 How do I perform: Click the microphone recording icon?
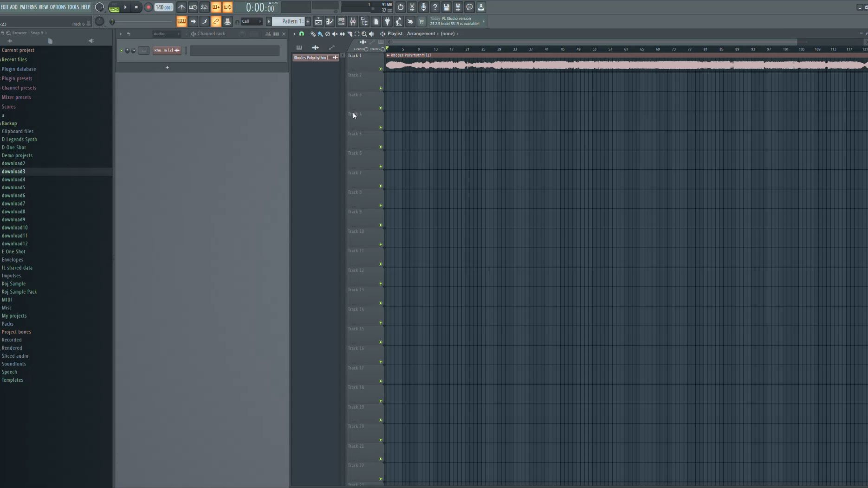pos(423,7)
